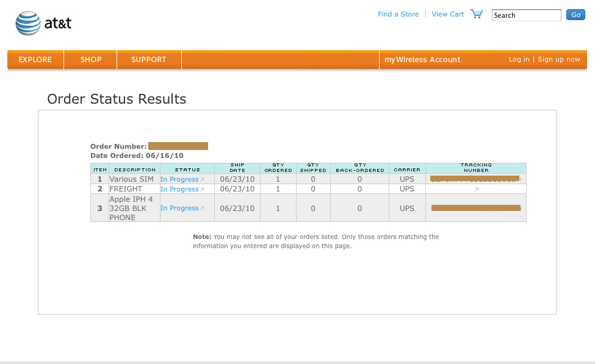The height and width of the screenshot is (364, 595).
Task: Click UPS carrier in Apple IPH 4 row
Action: pyautogui.click(x=407, y=208)
